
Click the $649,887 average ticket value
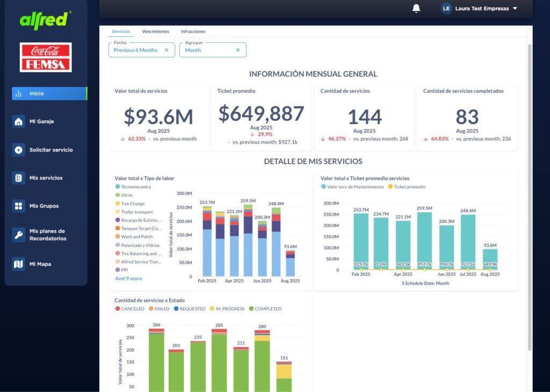pyautogui.click(x=262, y=113)
